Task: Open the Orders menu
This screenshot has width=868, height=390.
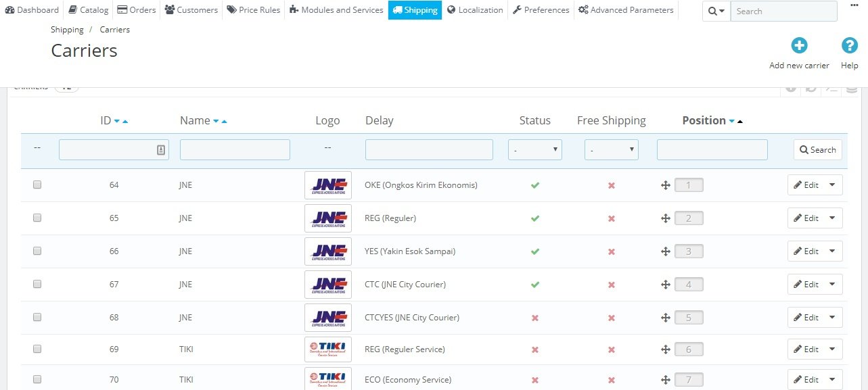Action: (x=137, y=10)
